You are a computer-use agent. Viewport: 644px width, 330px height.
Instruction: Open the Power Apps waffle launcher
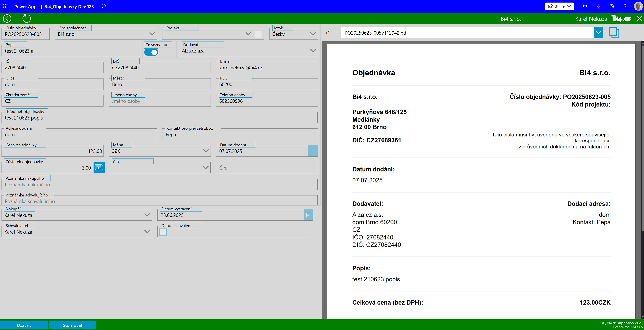[5, 6]
